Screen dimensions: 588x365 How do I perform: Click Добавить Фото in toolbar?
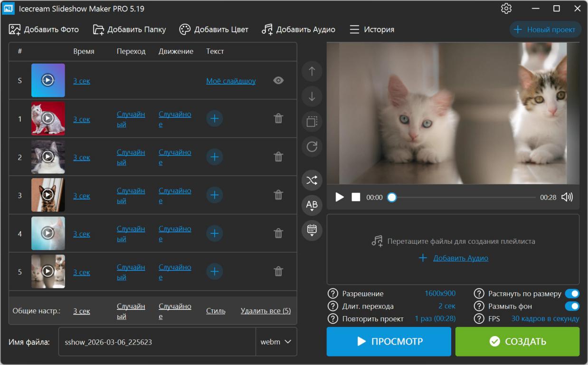[44, 29]
